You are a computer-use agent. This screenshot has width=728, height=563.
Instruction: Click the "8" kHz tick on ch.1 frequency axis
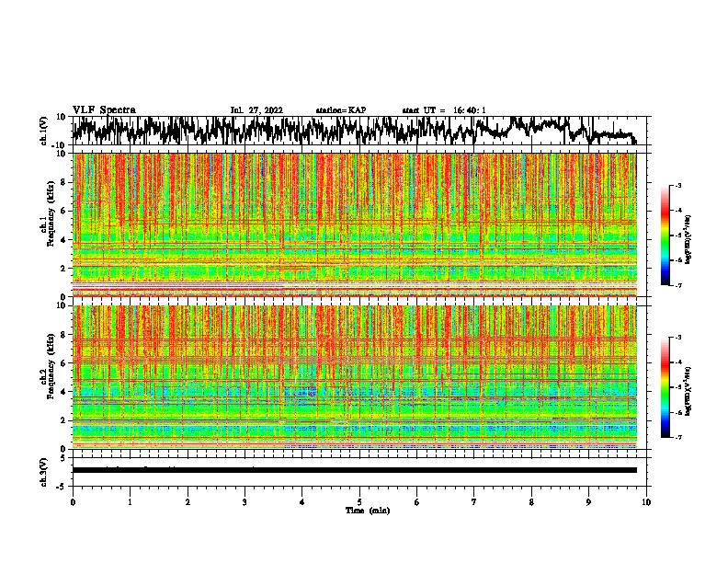click(63, 182)
